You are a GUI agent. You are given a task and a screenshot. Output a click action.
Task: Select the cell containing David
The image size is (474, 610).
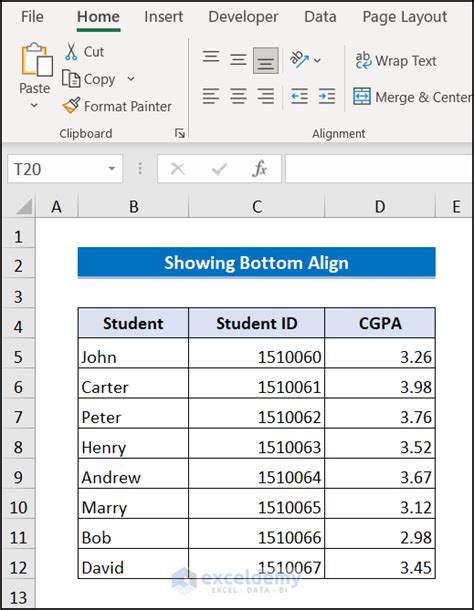point(133,564)
